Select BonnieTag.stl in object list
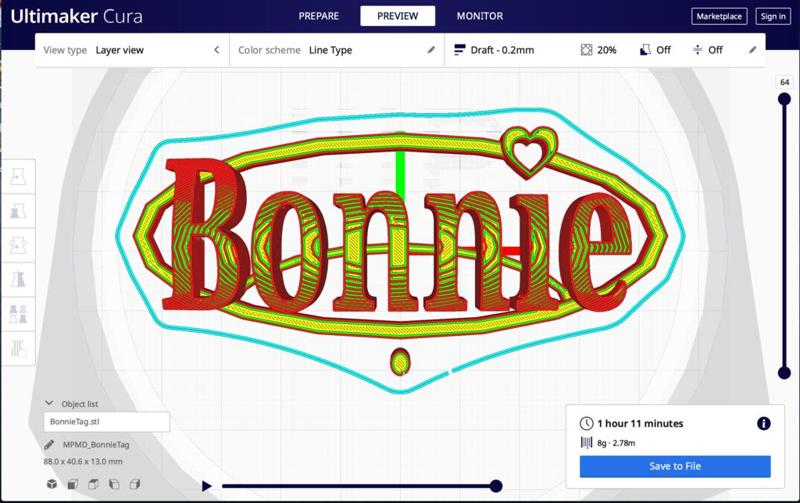 (x=106, y=421)
